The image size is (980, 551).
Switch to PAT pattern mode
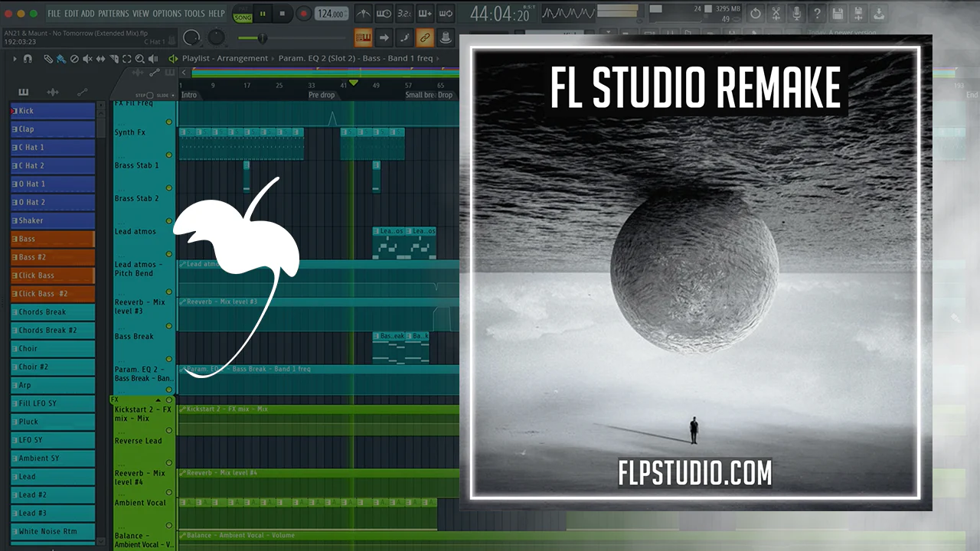tap(242, 10)
